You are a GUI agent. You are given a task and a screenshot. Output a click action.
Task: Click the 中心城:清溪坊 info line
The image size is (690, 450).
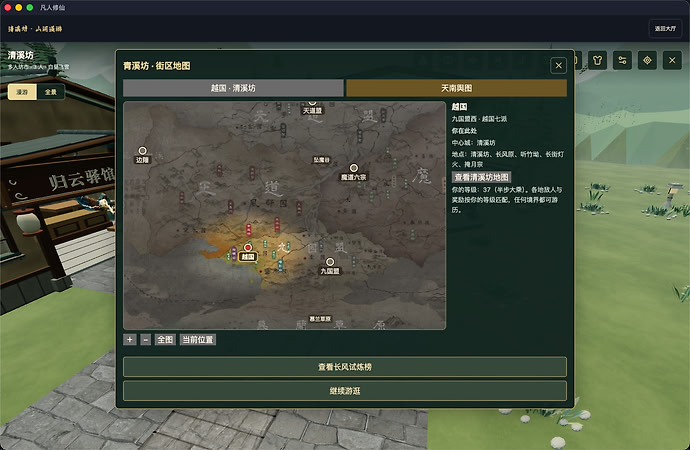[473, 143]
